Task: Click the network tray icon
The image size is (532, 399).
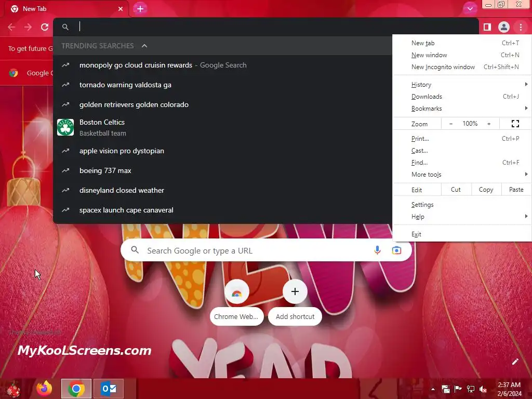Action: [x=471, y=389]
